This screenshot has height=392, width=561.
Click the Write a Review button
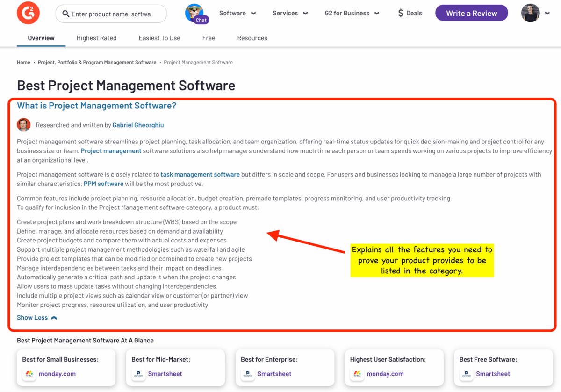pyautogui.click(x=472, y=13)
